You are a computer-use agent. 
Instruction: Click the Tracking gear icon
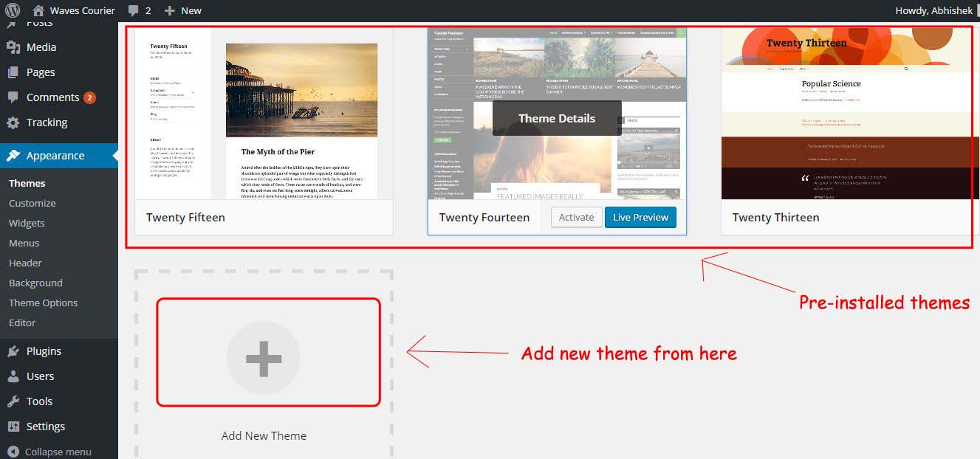pyautogui.click(x=13, y=122)
